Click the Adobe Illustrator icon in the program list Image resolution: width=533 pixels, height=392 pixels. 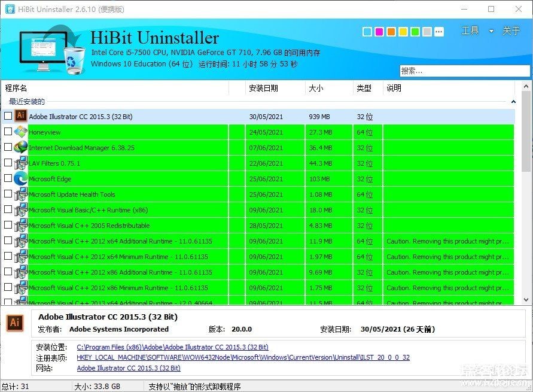(x=20, y=116)
